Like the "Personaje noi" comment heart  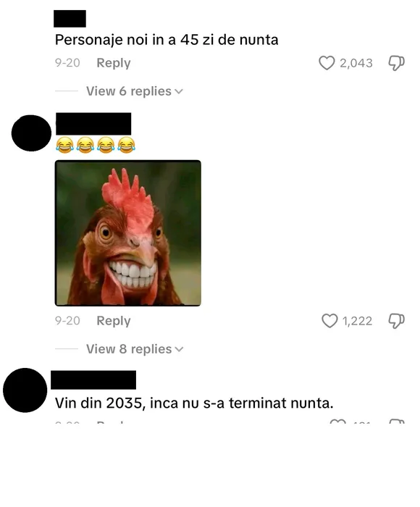[327, 63]
